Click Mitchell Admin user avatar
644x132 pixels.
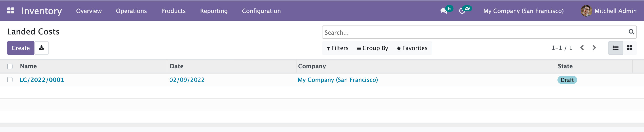coord(586,11)
